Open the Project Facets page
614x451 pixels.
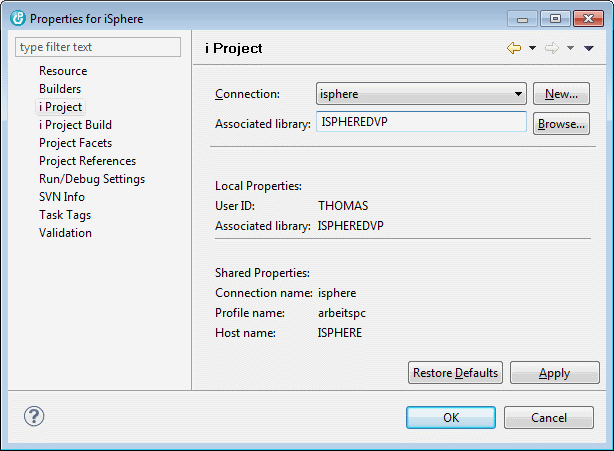tap(75, 143)
